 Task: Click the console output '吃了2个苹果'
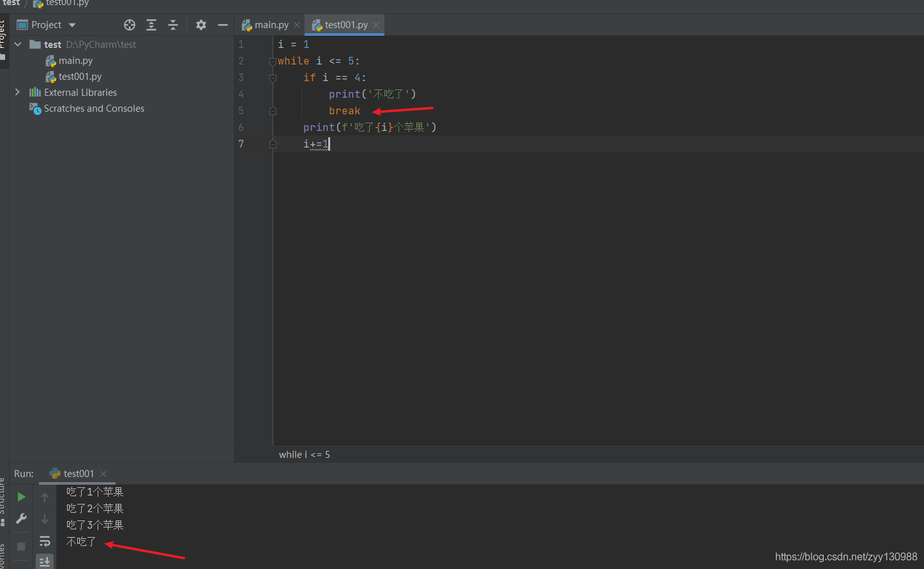tap(95, 509)
